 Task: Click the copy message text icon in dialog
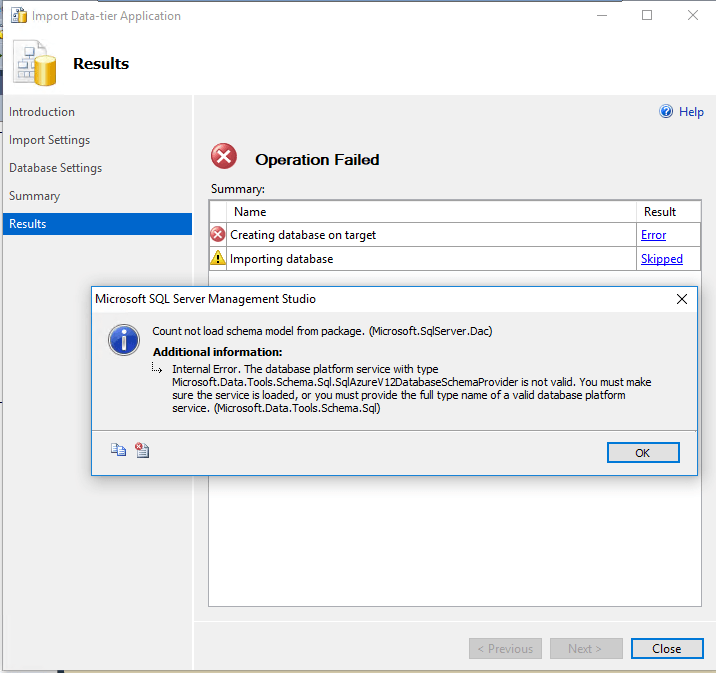click(x=118, y=451)
